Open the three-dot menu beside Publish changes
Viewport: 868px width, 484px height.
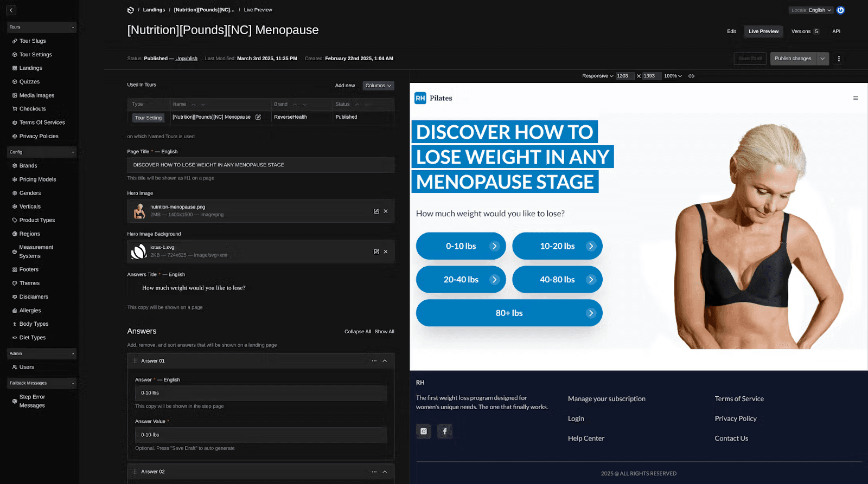[839, 59]
